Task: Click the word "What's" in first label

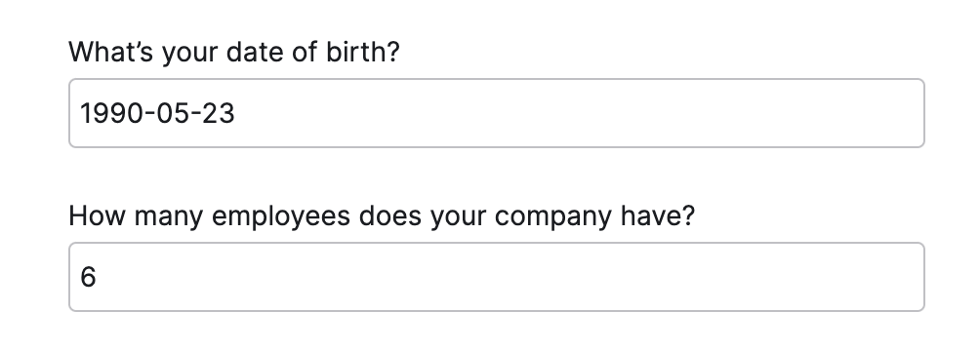Action: click(x=110, y=53)
